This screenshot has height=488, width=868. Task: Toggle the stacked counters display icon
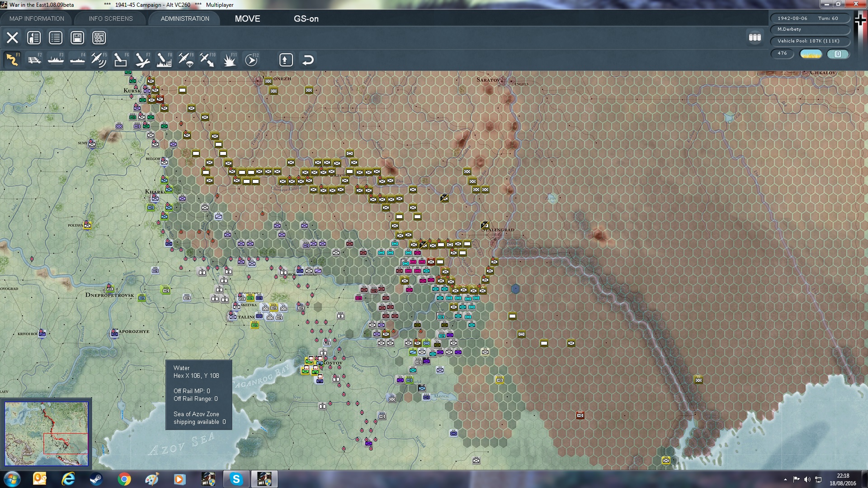(755, 38)
